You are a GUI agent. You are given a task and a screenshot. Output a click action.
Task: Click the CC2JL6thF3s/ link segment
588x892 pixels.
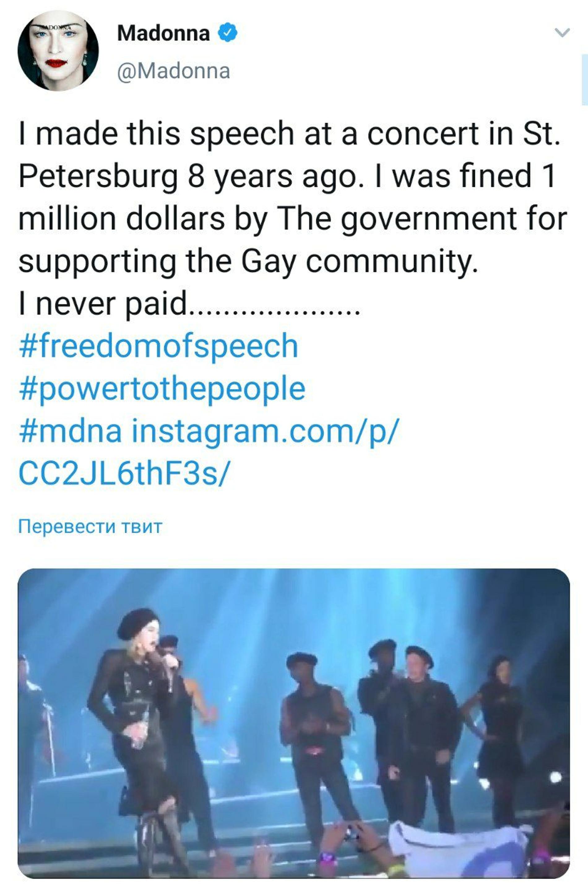coord(123,474)
